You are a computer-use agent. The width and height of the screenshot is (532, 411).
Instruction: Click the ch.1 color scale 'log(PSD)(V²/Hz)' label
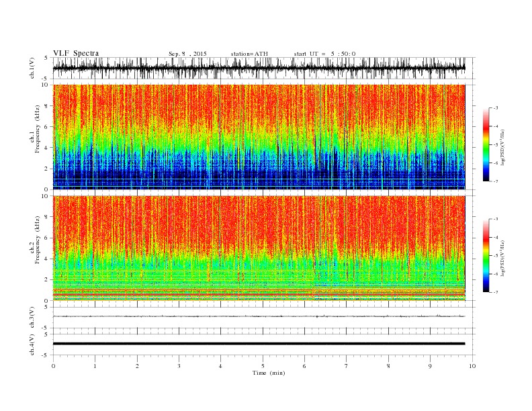pyautogui.click(x=502, y=147)
